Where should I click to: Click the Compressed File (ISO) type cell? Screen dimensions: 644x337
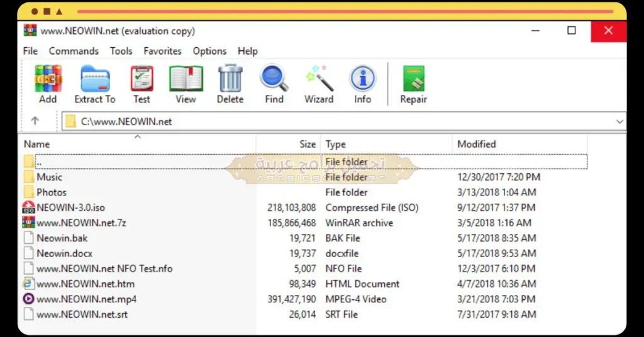[x=372, y=207]
